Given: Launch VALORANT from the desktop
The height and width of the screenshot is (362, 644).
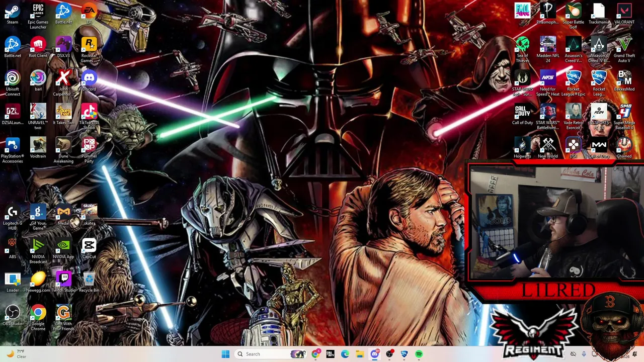Looking at the screenshot, I should [624, 14].
